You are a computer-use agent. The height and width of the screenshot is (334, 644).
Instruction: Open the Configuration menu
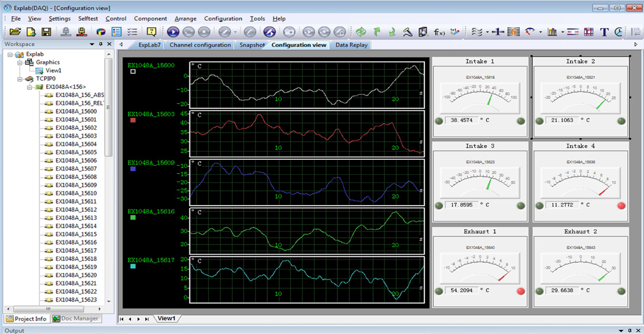(223, 18)
